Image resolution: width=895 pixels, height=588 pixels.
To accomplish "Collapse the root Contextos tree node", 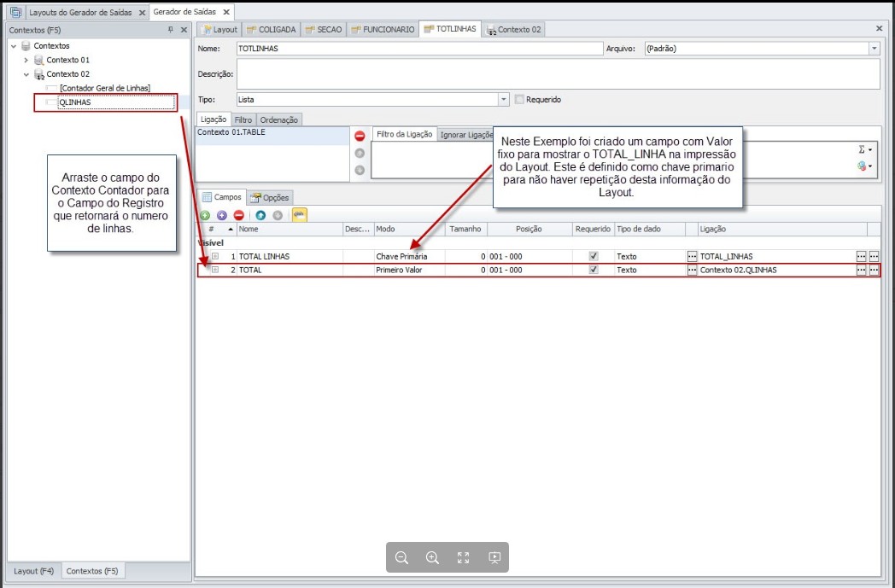I will tap(13, 45).
